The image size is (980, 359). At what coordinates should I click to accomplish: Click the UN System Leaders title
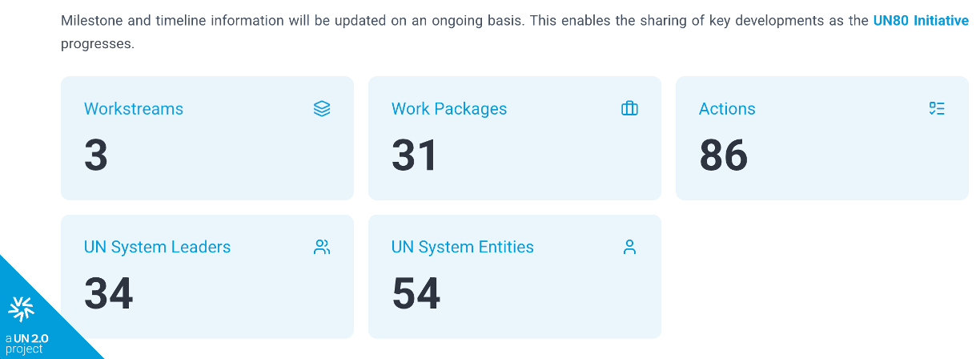(x=157, y=247)
